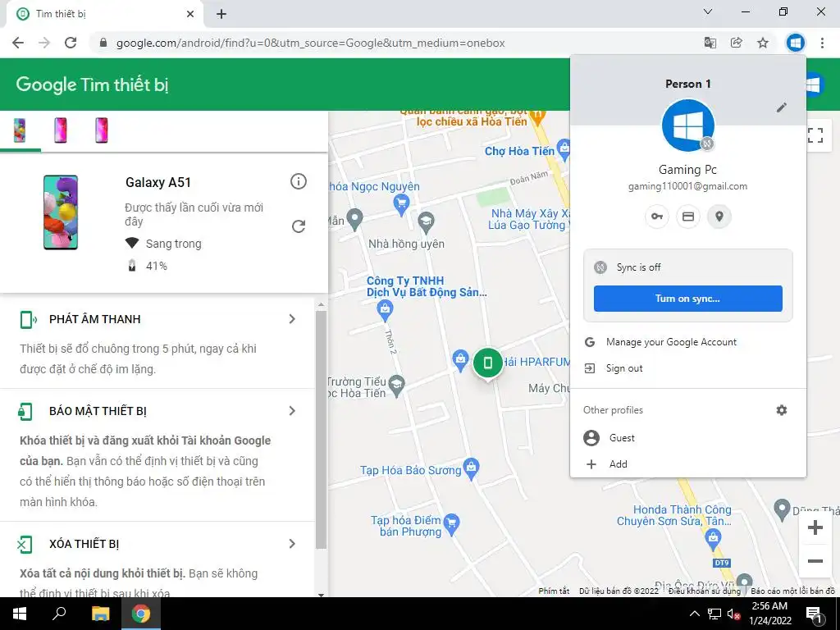Reload the page with refresh icon
The image size is (840, 630).
(x=71, y=43)
